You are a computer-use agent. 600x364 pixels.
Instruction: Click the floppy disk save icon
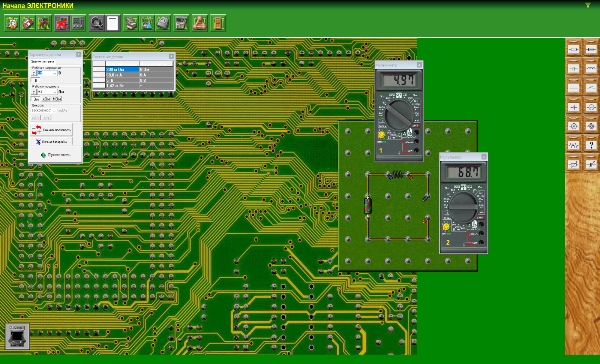28,23
